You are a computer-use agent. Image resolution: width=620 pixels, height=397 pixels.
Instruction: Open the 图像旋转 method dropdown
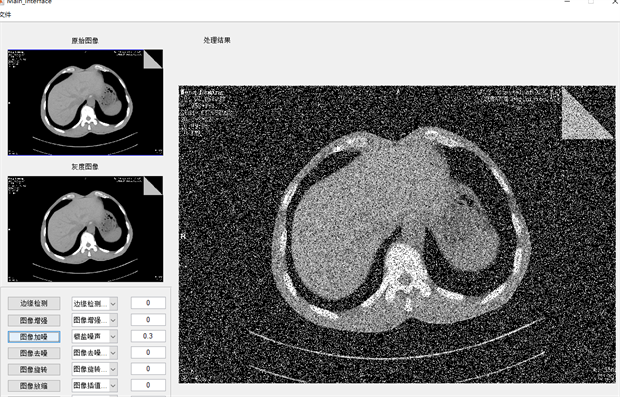point(95,369)
